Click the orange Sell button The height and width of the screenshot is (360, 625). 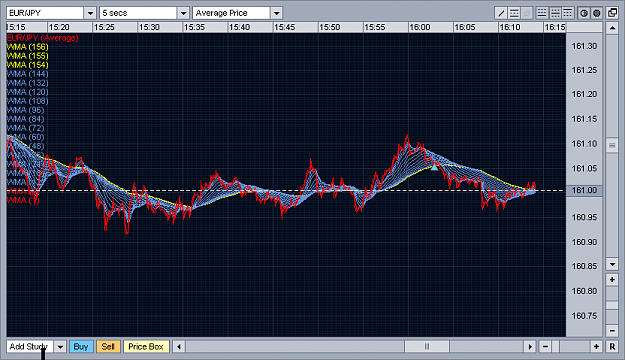coord(108,346)
